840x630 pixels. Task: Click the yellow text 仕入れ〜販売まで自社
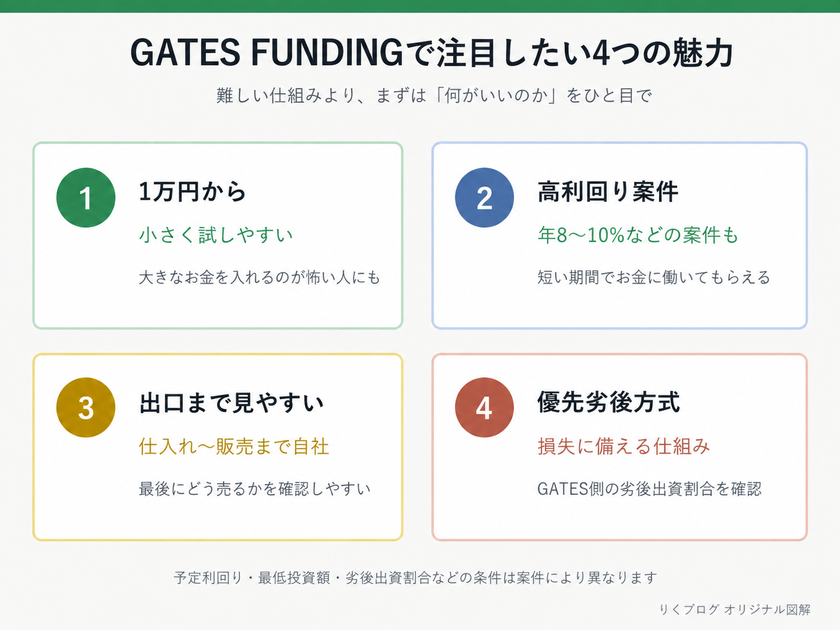pos(234,447)
